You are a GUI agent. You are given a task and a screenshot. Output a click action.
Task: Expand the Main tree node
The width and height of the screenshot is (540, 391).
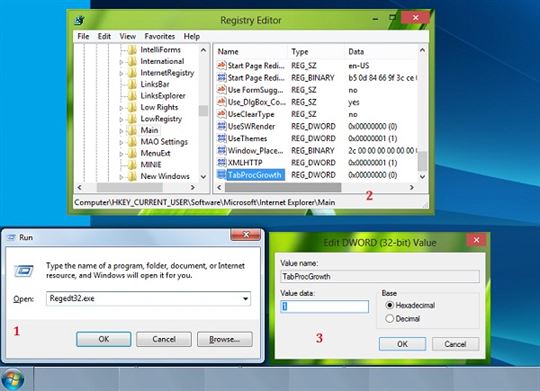pos(121,131)
